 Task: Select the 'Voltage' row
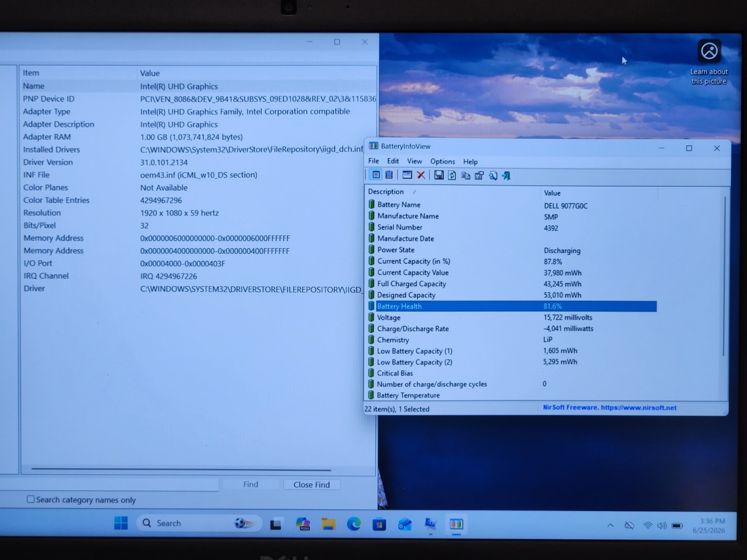512,317
